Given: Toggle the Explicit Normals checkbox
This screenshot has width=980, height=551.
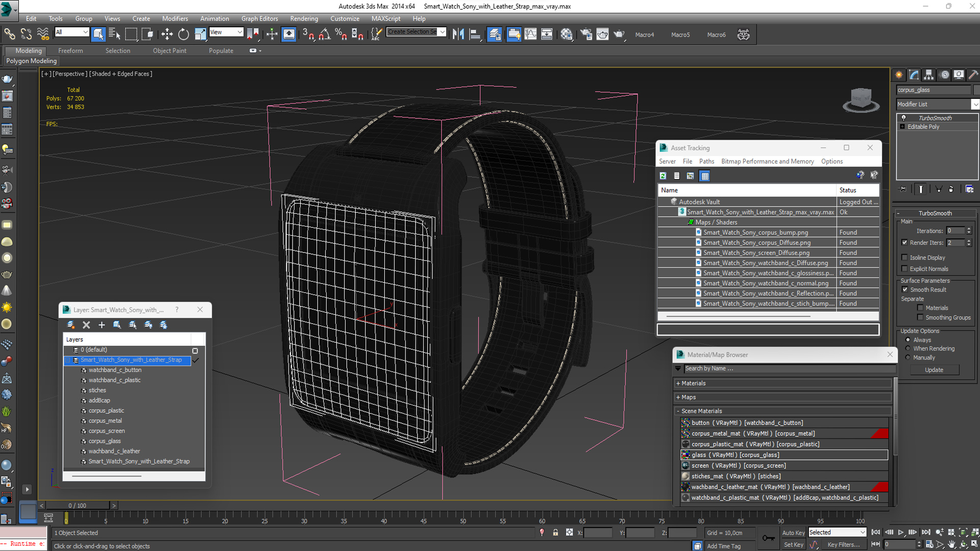Looking at the screenshot, I should 904,269.
